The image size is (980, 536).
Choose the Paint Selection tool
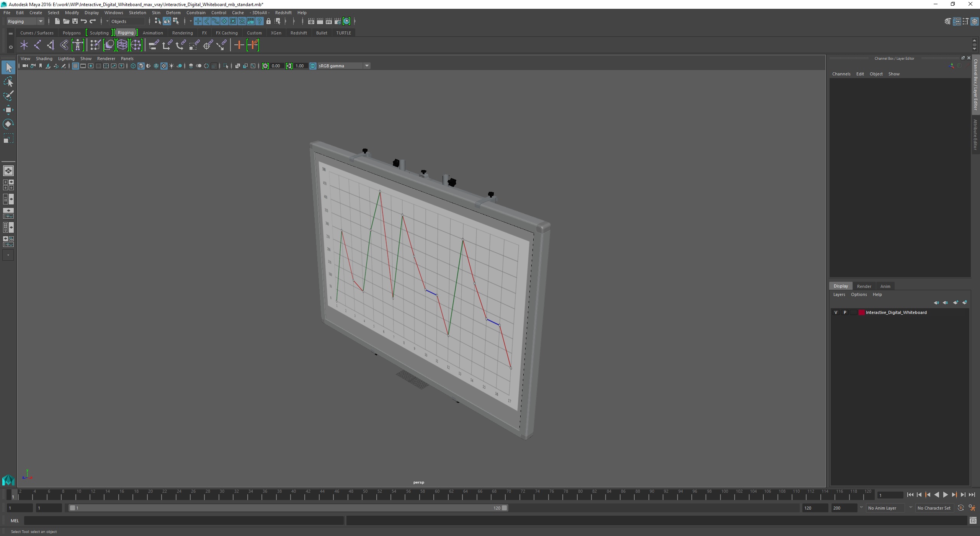coord(8,96)
